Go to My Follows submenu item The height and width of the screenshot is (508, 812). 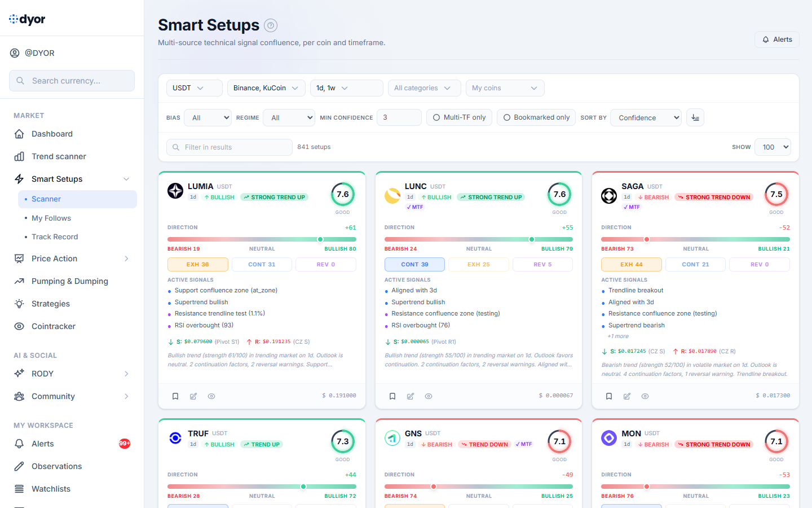(x=51, y=218)
